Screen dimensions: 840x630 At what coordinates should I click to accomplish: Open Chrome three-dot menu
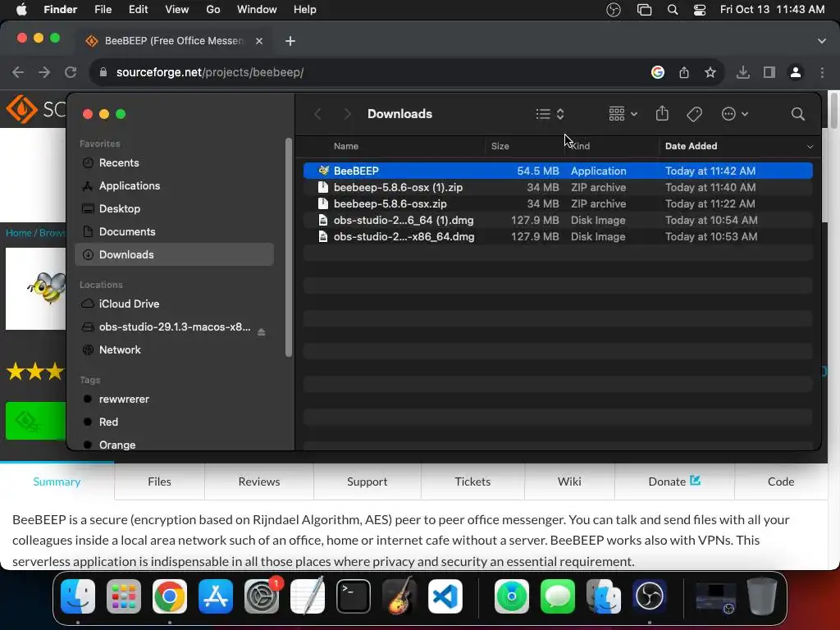pos(822,72)
